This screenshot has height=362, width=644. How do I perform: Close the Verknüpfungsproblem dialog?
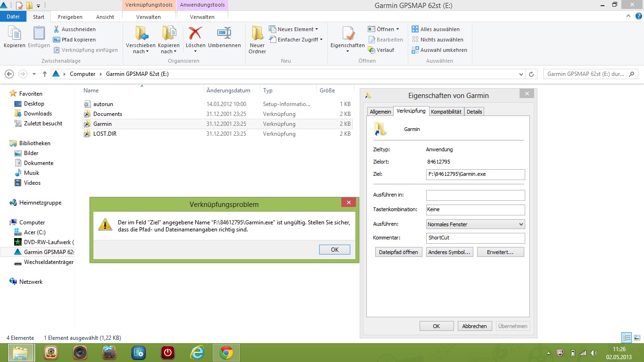(348, 203)
